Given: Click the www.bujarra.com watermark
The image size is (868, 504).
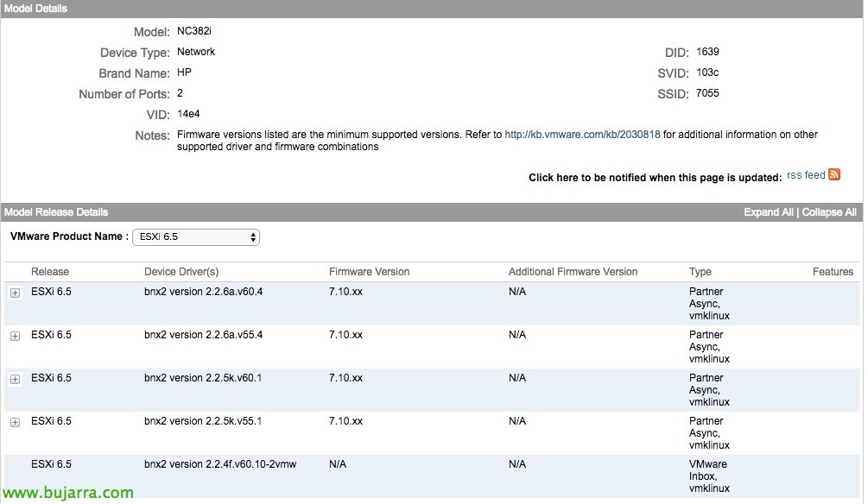Looking at the screenshot, I should point(68,492).
